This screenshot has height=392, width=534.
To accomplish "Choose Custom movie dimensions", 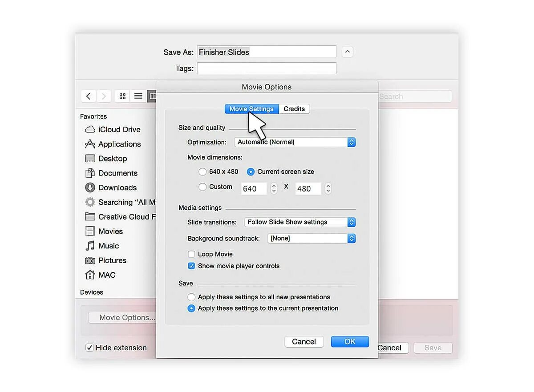I will pos(215,187).
